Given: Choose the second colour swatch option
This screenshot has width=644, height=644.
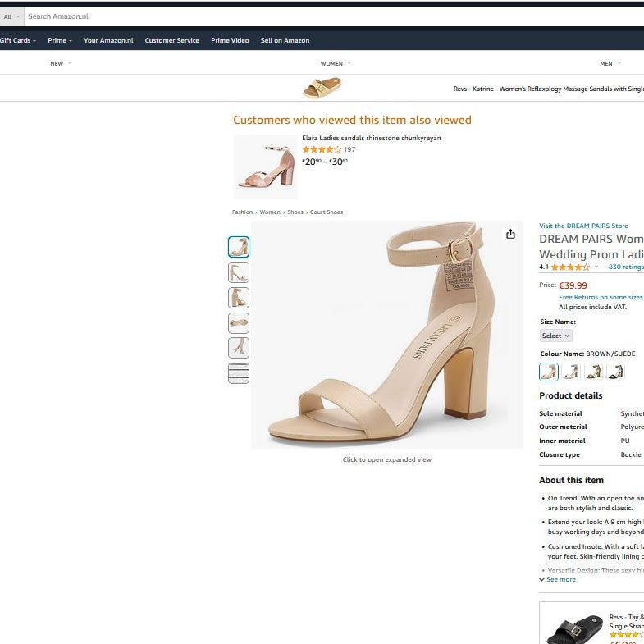Looking at the screenshot, I should coord(571,372).
